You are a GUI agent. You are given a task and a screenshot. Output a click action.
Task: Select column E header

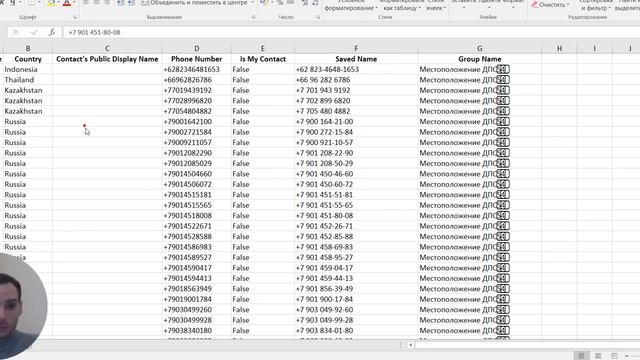coord(262,48)
